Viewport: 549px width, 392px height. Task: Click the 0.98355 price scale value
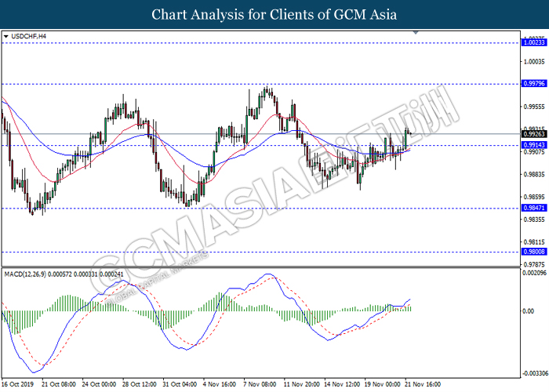click(534, 220)
